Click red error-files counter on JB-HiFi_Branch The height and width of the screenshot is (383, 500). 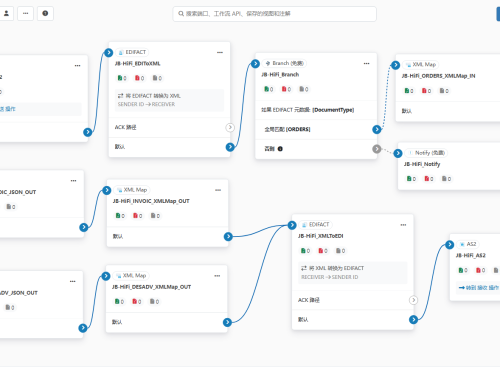click(x=286, y=89)
